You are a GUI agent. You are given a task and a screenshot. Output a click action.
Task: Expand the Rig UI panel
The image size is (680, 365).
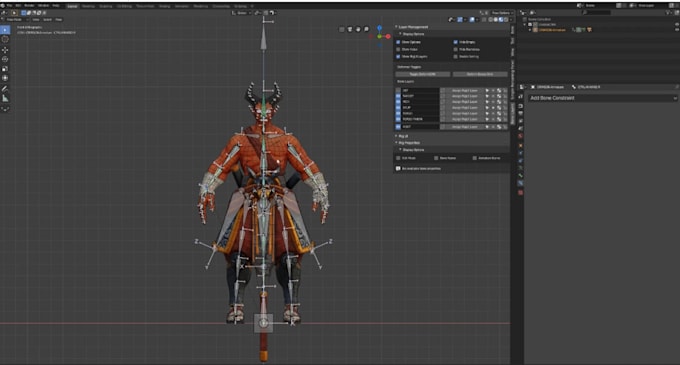pos(396,136)
